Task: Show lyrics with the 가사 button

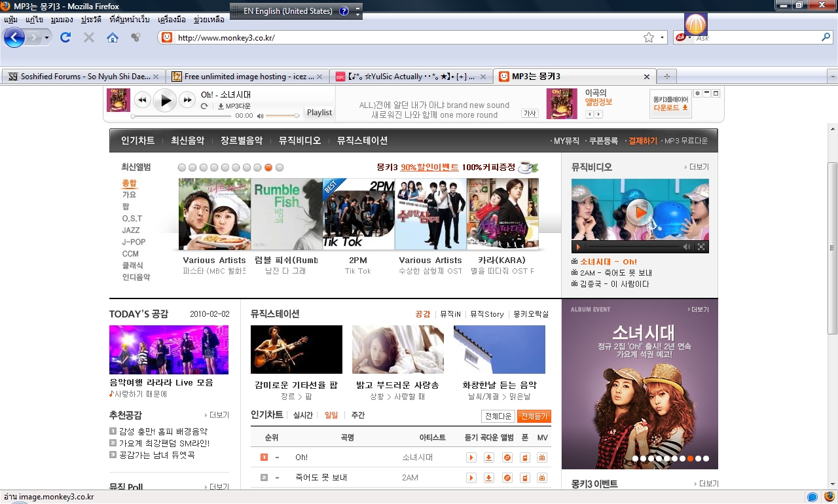Action: pyautogui.click(x=530, y=113)
